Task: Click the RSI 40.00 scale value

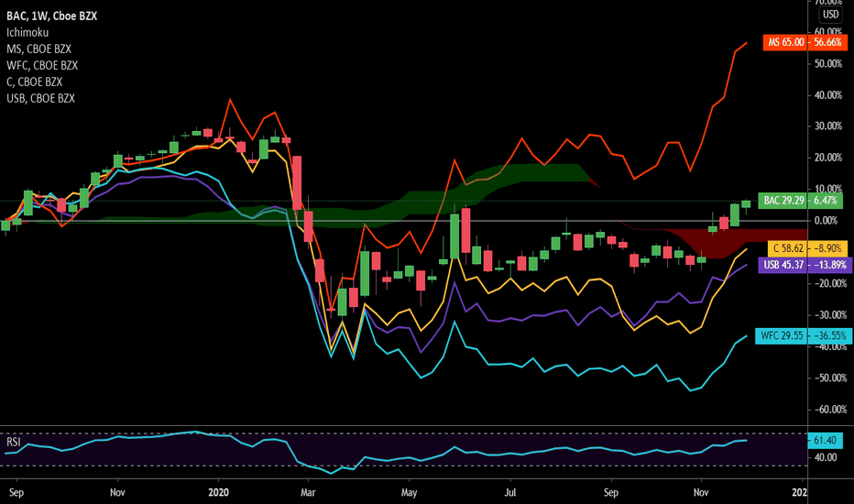Action: (826, 457)
